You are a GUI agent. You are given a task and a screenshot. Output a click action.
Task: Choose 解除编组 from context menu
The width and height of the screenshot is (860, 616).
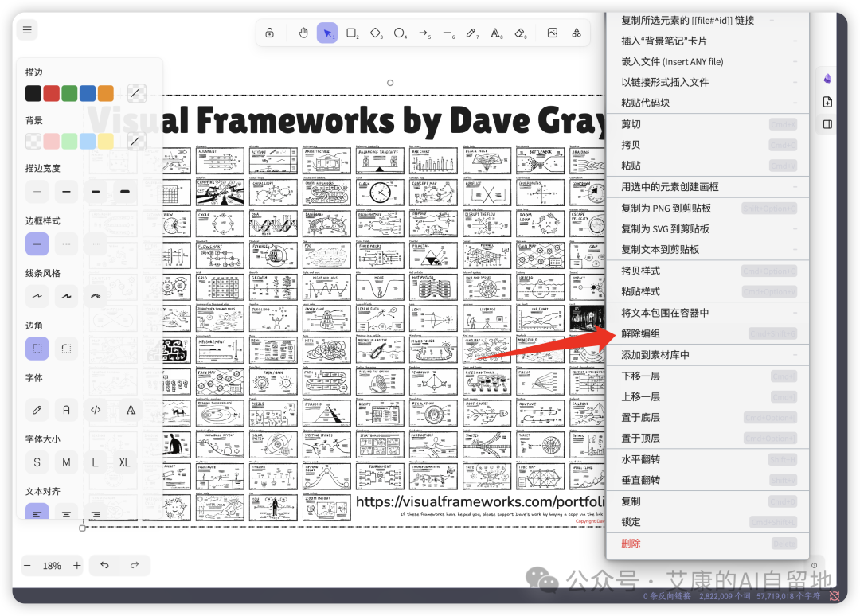708,333
